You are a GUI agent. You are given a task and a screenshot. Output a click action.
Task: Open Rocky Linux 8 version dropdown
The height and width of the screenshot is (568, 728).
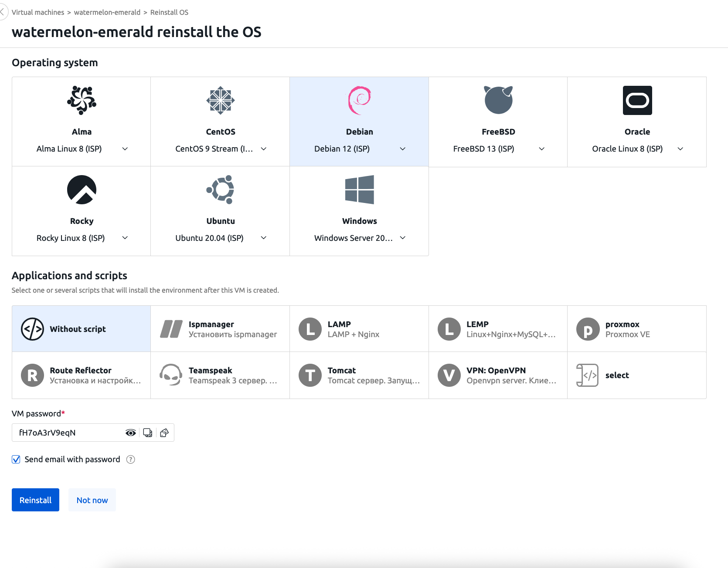click(x=125, y=238)
